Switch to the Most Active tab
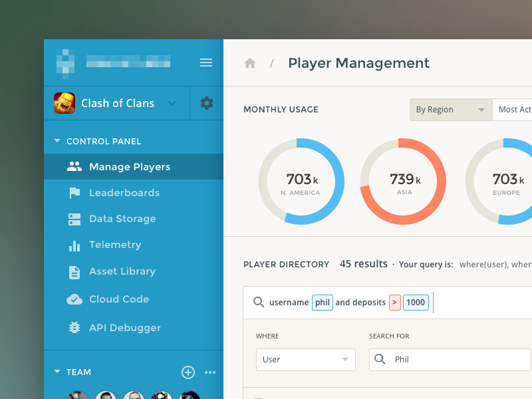Image resolution: width=532 pixels, height=399 pixels. click(x=512, y=110)
